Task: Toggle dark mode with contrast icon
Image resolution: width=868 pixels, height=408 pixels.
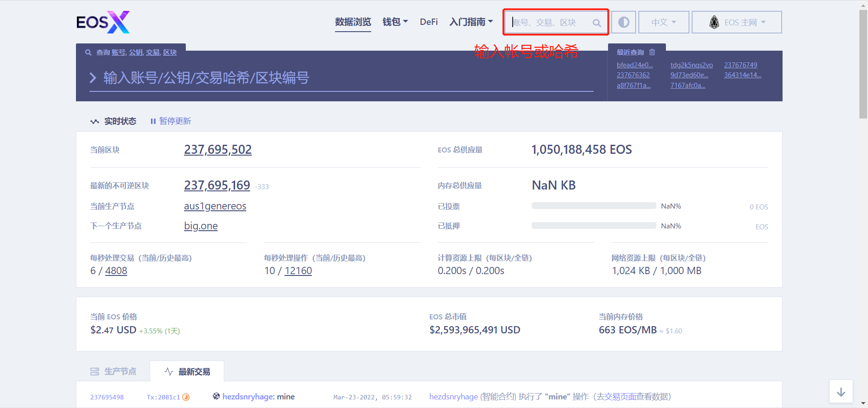Action: pos(623,22)
